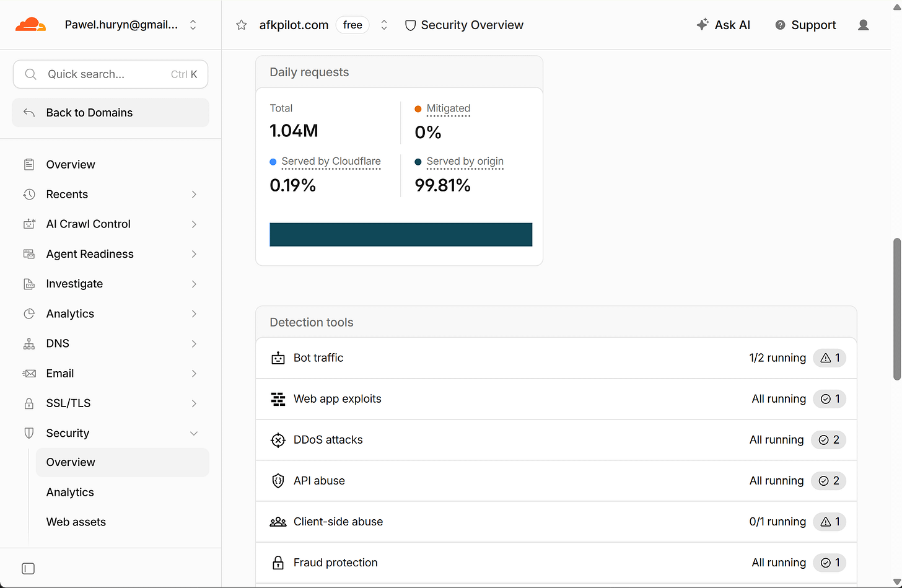
Task: Expand the DNS chevron
Action: [194, 343]
